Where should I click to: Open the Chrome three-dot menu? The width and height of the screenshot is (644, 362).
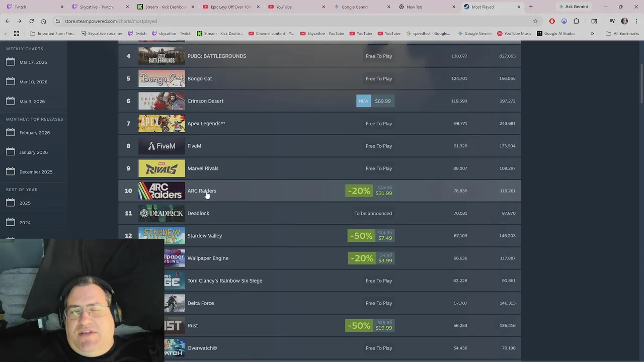(x=635, y=21)
